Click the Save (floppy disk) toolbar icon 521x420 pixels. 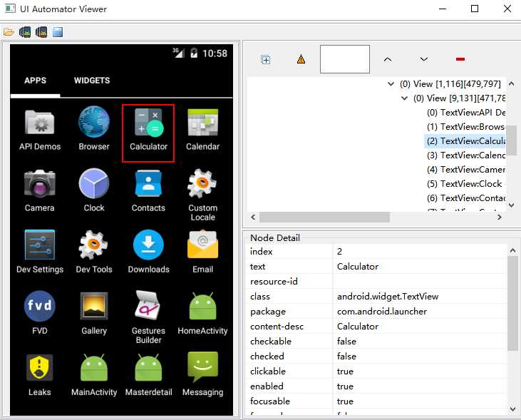pos(58,32)
